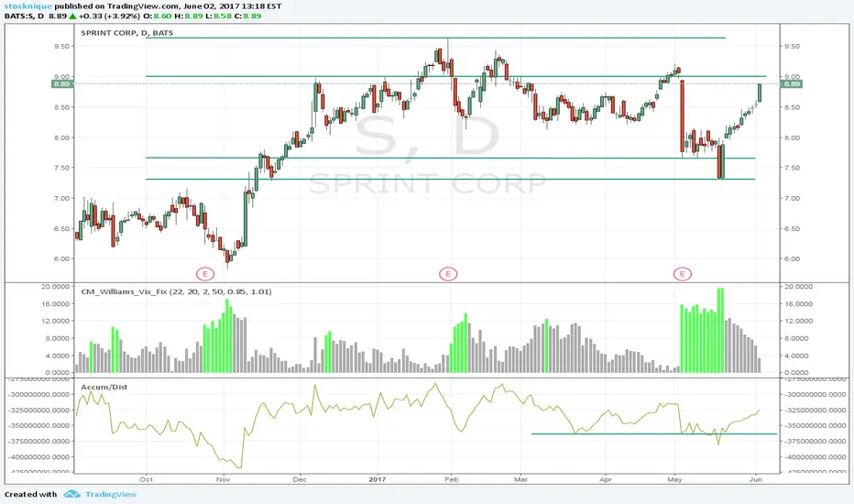Click the Nov label on time axis

point(224,479)
